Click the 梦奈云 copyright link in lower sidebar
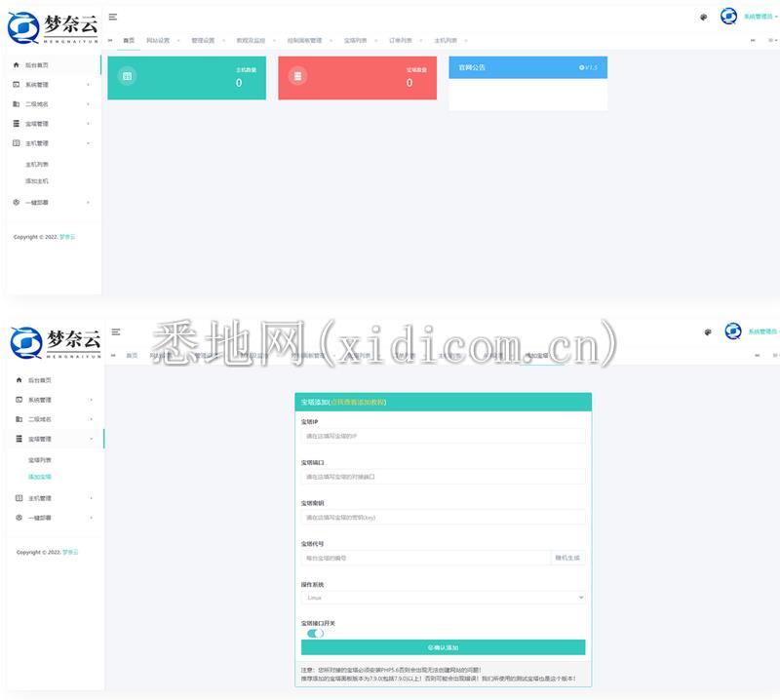Screen dimensions: 780x700 click(x=70, y=552)
